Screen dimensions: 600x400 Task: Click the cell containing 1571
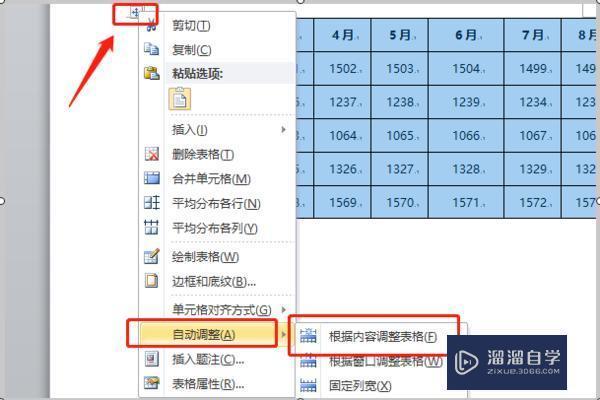click(466, 202)
